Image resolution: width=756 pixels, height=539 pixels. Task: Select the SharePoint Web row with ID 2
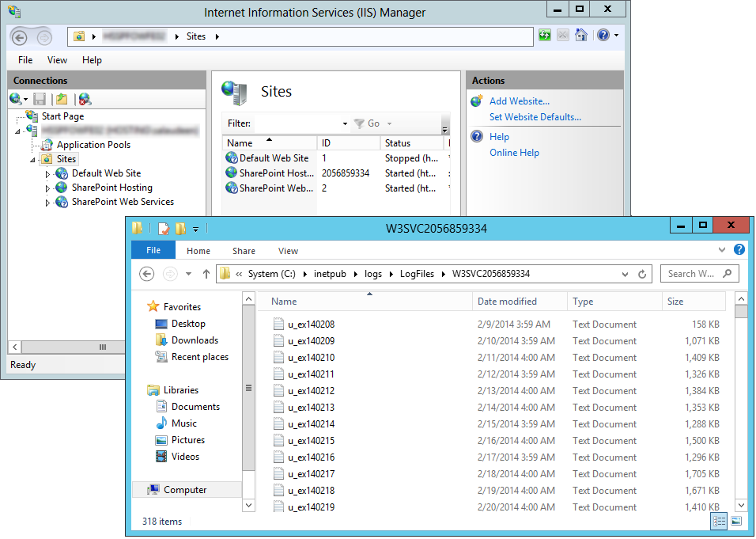(337, 188)
